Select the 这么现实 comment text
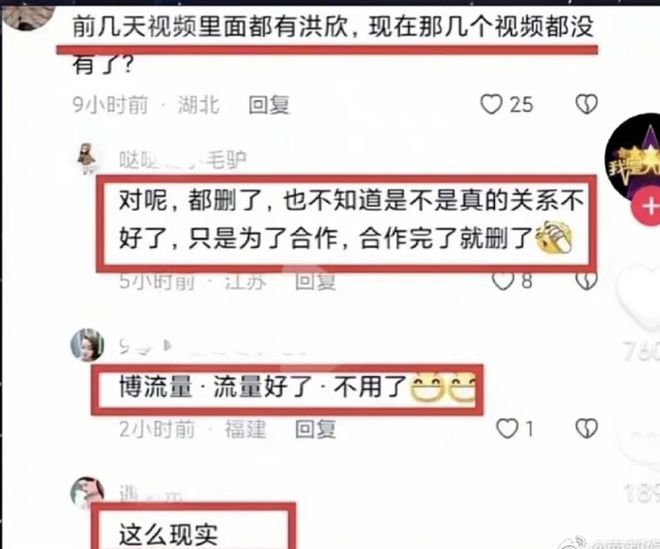This screenshot has height=549, width=660. [x=168, y=535]
